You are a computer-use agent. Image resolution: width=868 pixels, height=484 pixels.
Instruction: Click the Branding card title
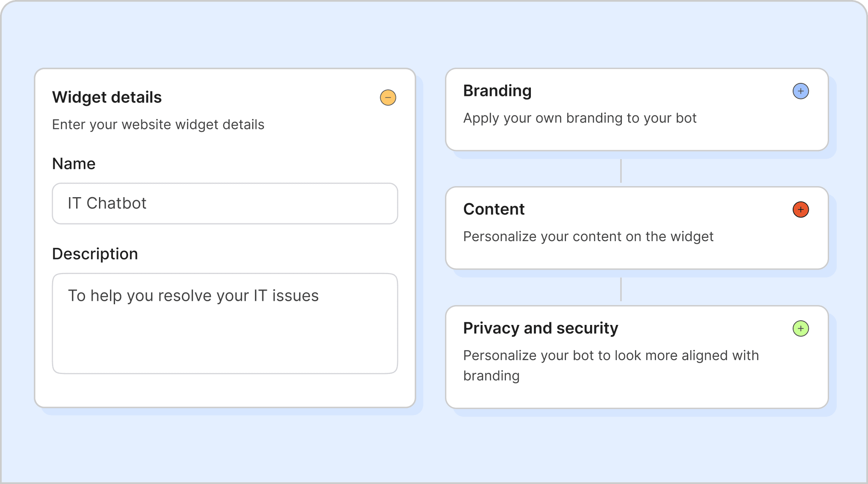[497, 91]
